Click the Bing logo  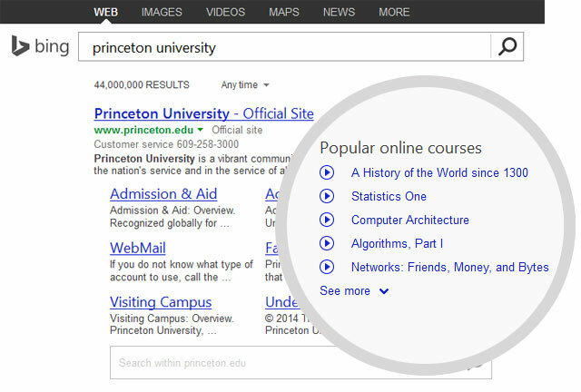(40, 46)
